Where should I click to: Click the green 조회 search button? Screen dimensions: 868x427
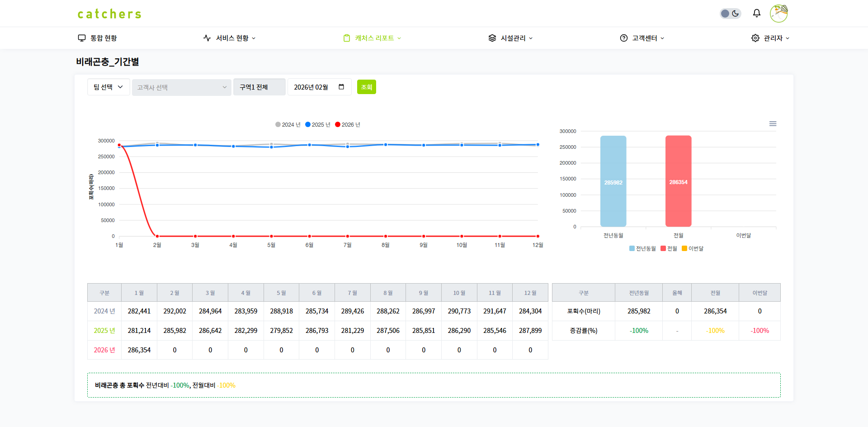click(x=366, y=87)
